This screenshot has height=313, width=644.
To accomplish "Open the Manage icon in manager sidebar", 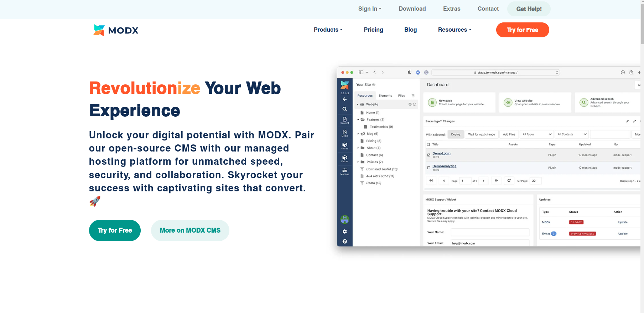I will pyautogui.click(x=344, y=171).
